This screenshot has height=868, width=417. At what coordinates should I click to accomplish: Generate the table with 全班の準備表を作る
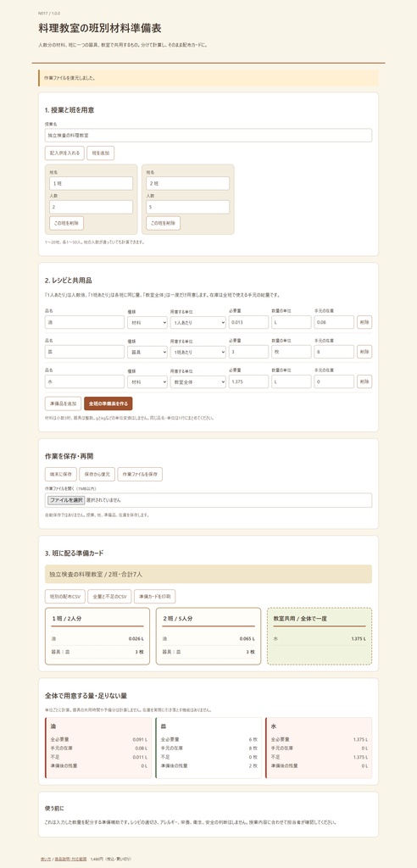tap(108, 403)
